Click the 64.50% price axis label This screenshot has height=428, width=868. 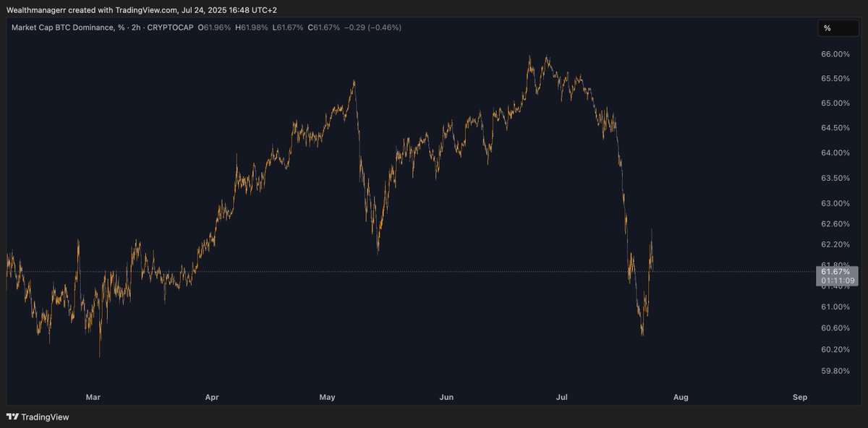[x=835, y=128]
